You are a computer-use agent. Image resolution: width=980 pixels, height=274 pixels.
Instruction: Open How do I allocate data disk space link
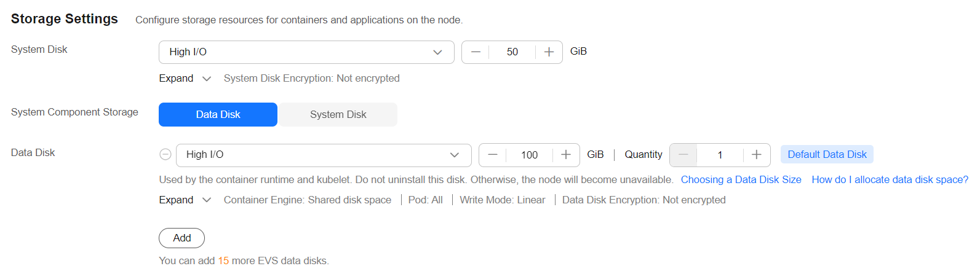(x=890, y=180)
